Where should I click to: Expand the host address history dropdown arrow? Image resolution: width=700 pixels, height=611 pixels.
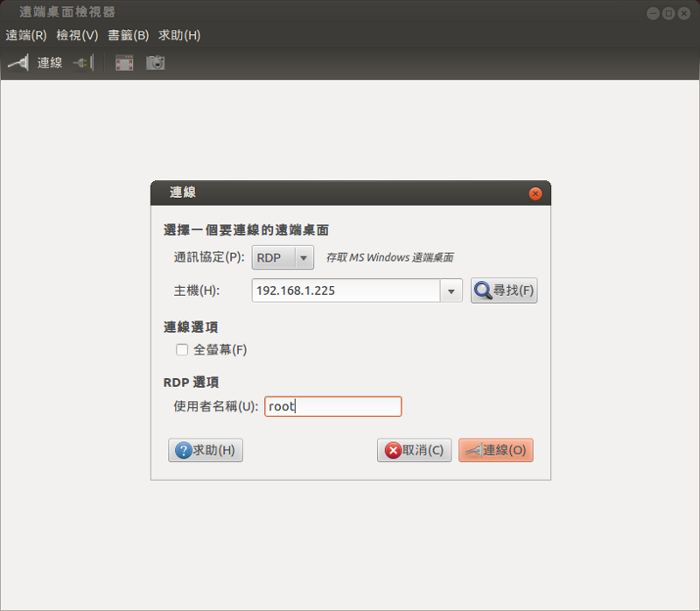[x=451, y=291]
